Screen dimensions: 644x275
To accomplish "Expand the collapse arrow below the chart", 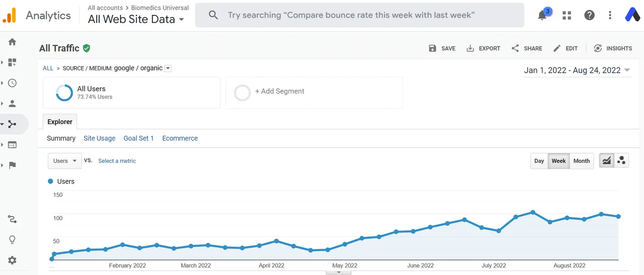I will pyautogui.click(x=339, y=272).
